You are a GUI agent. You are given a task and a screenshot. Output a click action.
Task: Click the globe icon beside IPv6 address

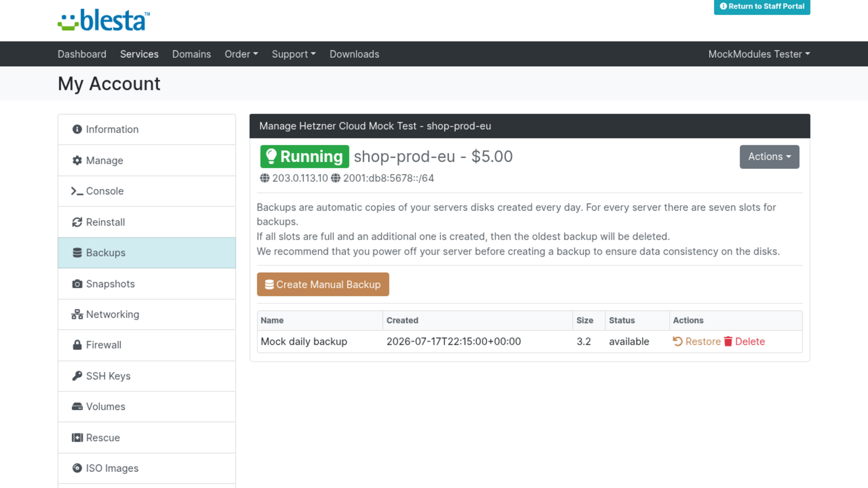pyautogui.click(x=335, y=178)
